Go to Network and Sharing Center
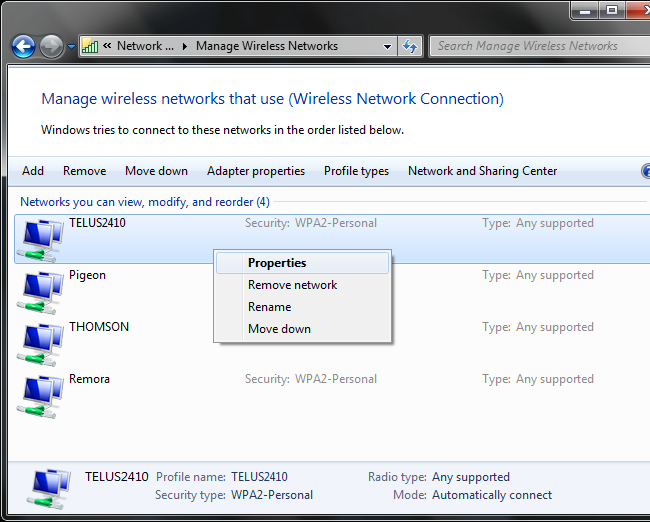Image resolution: width=650 pixels, height=522 pixels. 483,171
